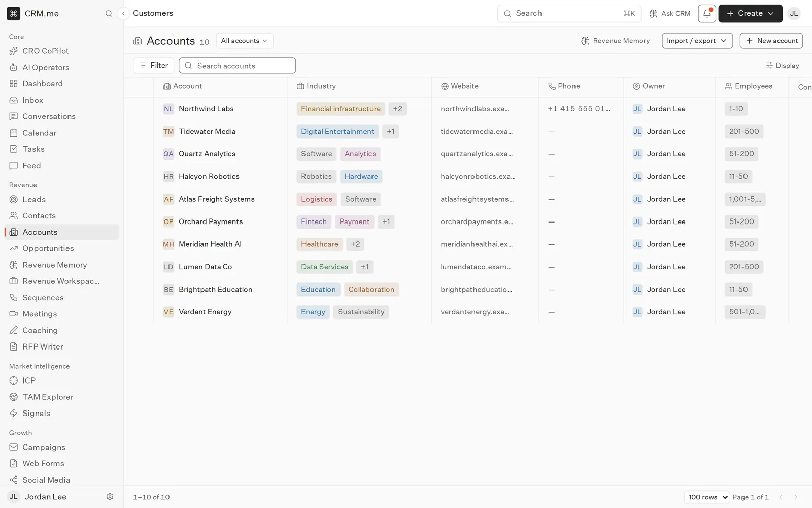Open the Opportunities page
The image size is (812, 508).
(62, 248)
